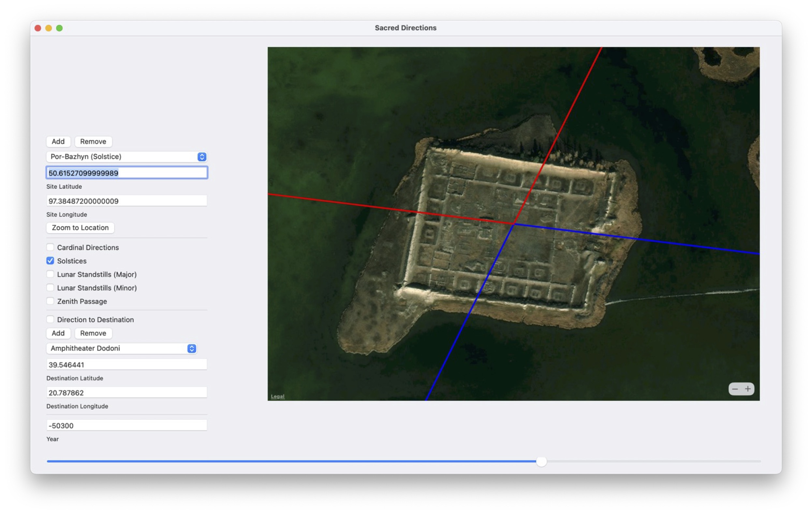This screenshot has height=514, width=812.
Task: Open the Legal link on map
Action: coord(277,396)
